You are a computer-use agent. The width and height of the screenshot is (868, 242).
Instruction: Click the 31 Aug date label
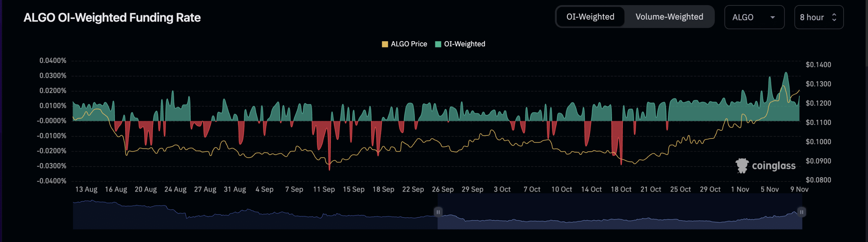tap(235, 190)
